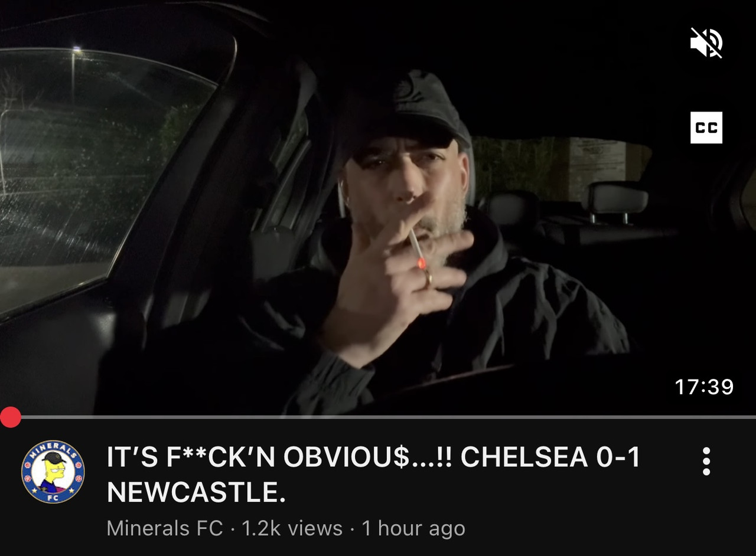The width and height of the screenshot is (756, 556).
Task: Toggle closed captions with CC icon
Action: (x=706, y=127)
